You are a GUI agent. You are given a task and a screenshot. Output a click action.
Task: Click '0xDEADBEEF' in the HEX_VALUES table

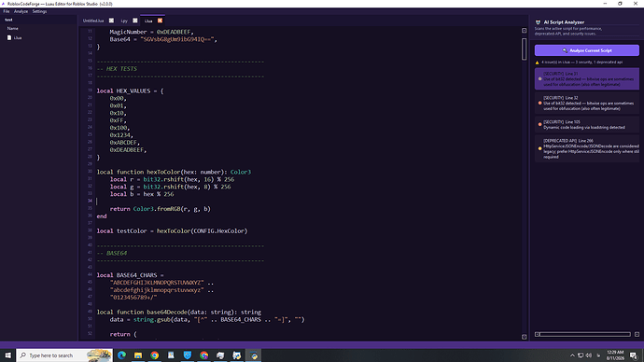127,150
